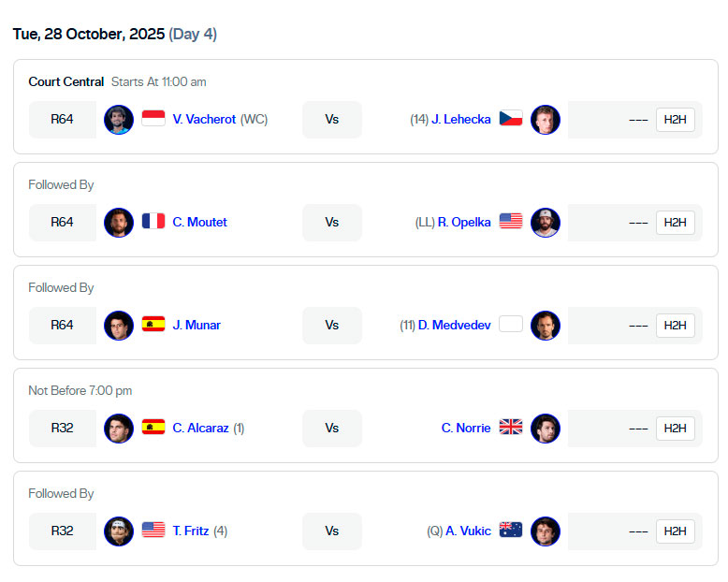The width and height of the screenshot is (728, 582).
Task: Open D. Medvedev's player profile link
Action: 454,325
